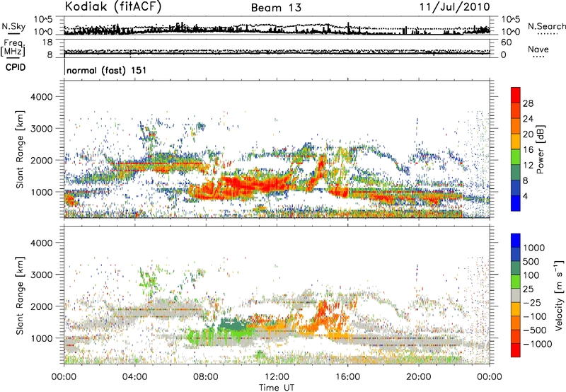566x392 pixels.
Task: Click the 'Nave' legend label
Action: pyautogui.click(x=538, y=49)
